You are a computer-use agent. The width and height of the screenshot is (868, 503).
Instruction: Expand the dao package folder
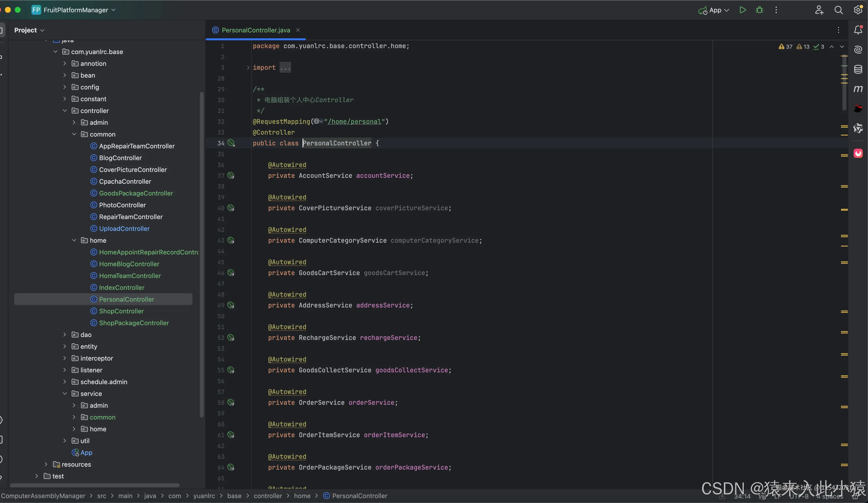65,335
